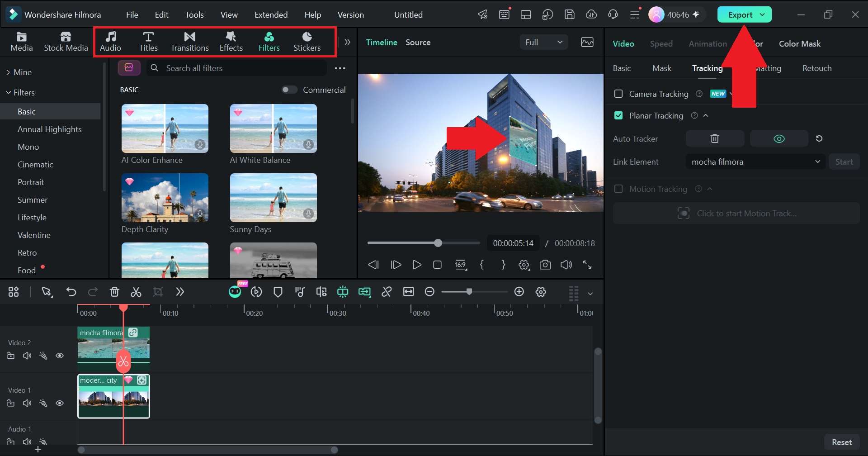Undo the last edit
Image resolution: width=868 pixels, height=456 pixels.
(71, 292)
